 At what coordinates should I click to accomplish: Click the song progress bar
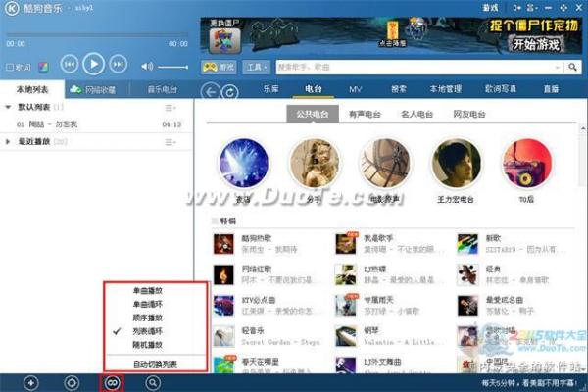click(97, 35)
